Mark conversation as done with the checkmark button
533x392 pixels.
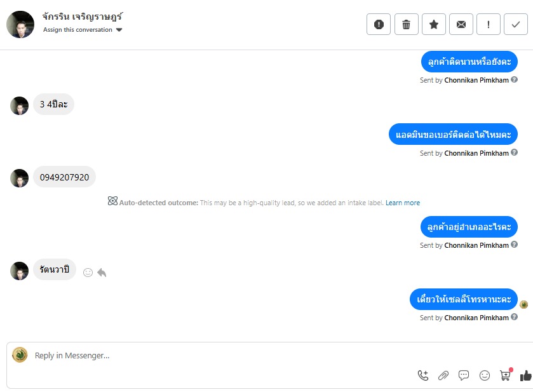516,24
